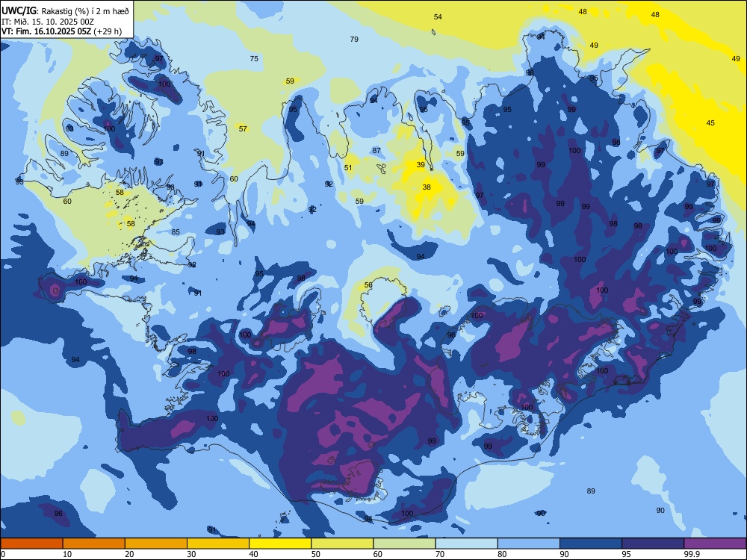Pick the 95–99.9 dark navy legend swatch

[x=653, y=544]
